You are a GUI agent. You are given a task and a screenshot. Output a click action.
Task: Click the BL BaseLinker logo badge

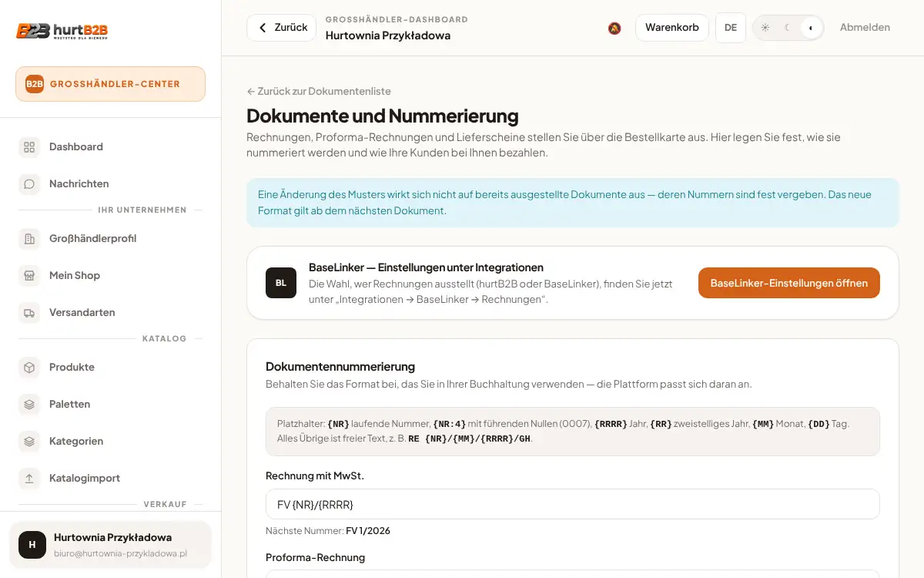click(281, 283)
